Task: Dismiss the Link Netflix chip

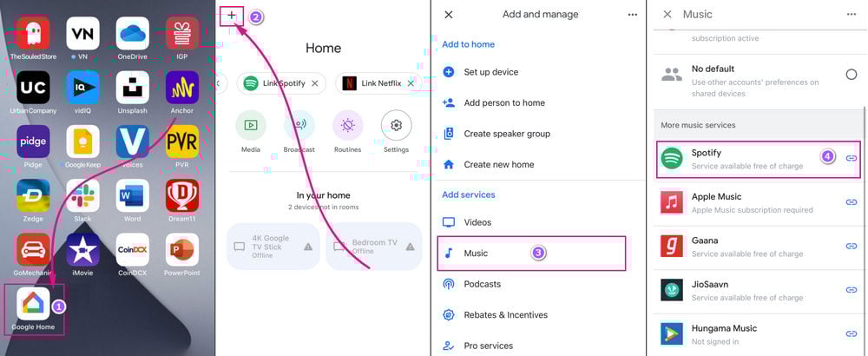Action: [x=411, y=83]
